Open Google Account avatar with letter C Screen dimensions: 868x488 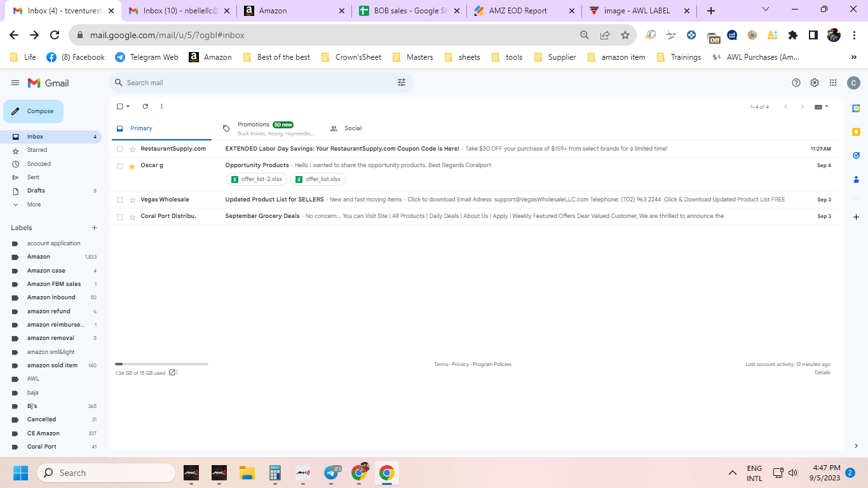(853, 83)
